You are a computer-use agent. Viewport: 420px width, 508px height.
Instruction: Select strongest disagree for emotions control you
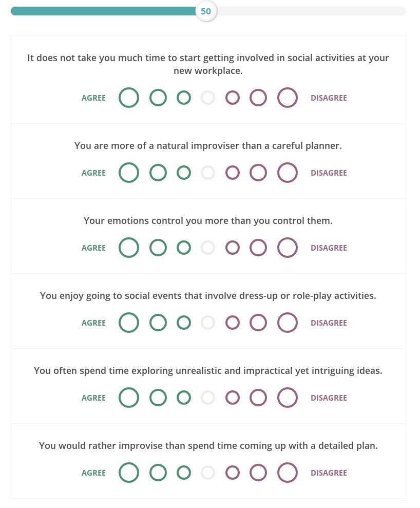[287, 248]
